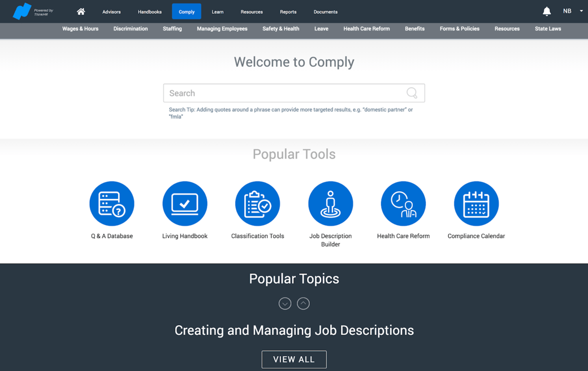Open Managing Employees section

coord(222,28)
